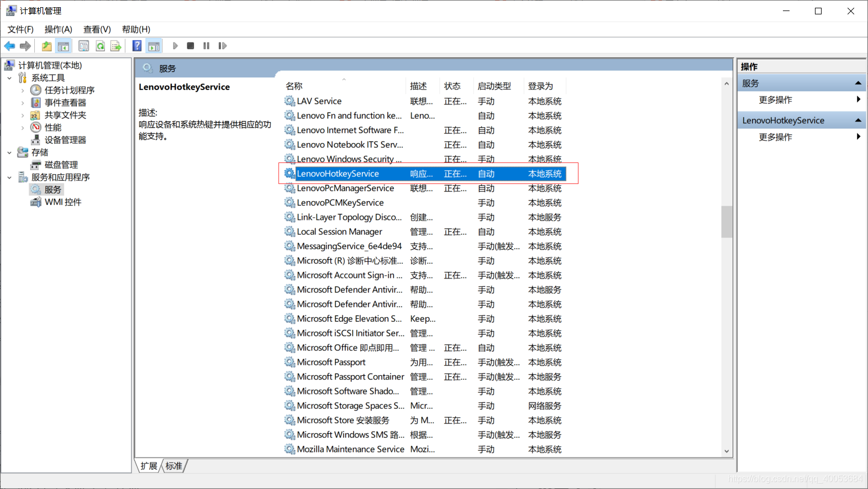This screenshot has height=489, width=868.
Task: Expand the 共享文件夹 tree node
Action: (x=23, y=115)
